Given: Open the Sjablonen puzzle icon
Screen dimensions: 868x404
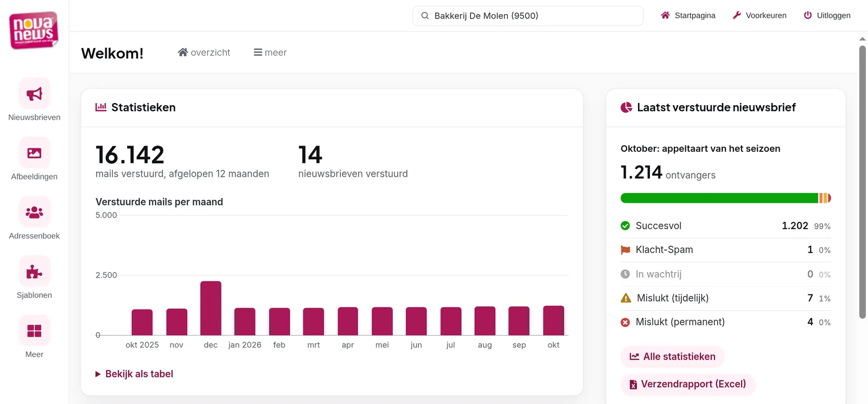Looking at the screenshot, I should click(x=34, y=271).
